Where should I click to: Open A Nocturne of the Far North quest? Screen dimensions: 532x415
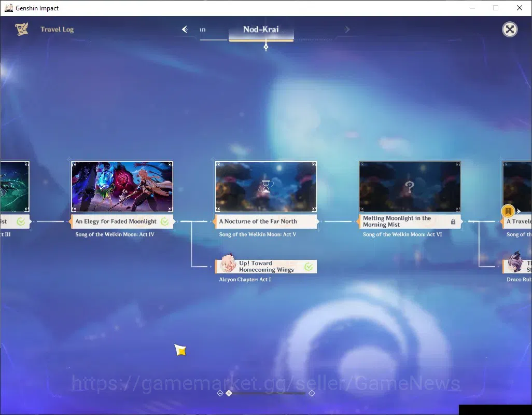point(266,221)
